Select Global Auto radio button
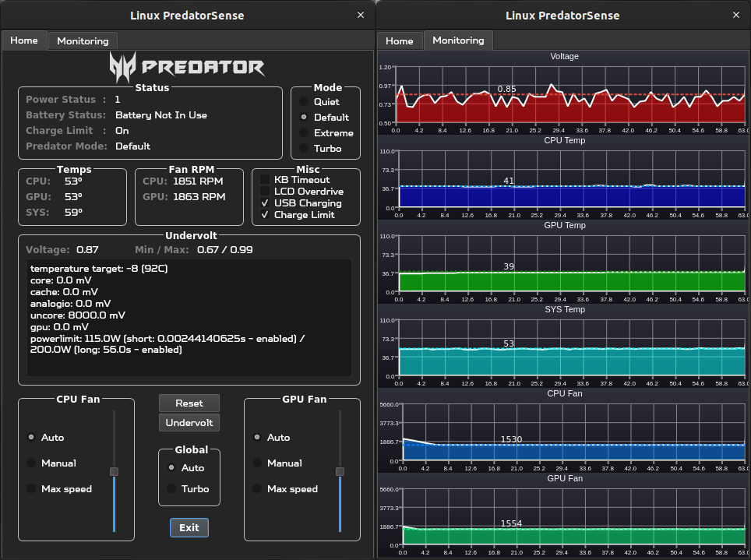 point(171,467)
